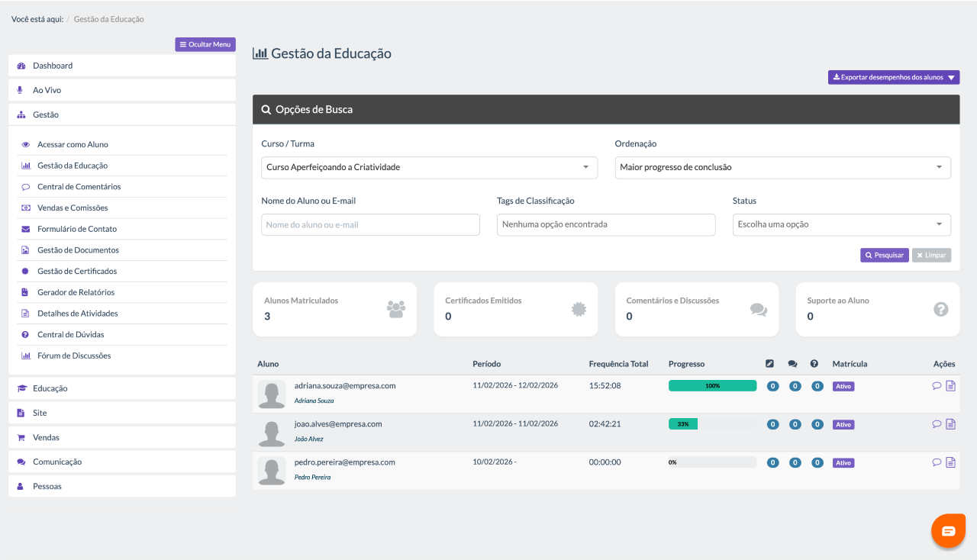
Task: Focus the Nome do Aluno ou E-mail field
Action: (370, 224)
